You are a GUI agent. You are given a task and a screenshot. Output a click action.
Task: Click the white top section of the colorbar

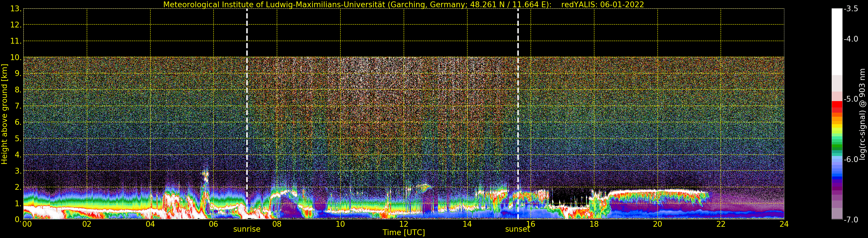coord(837,41)
